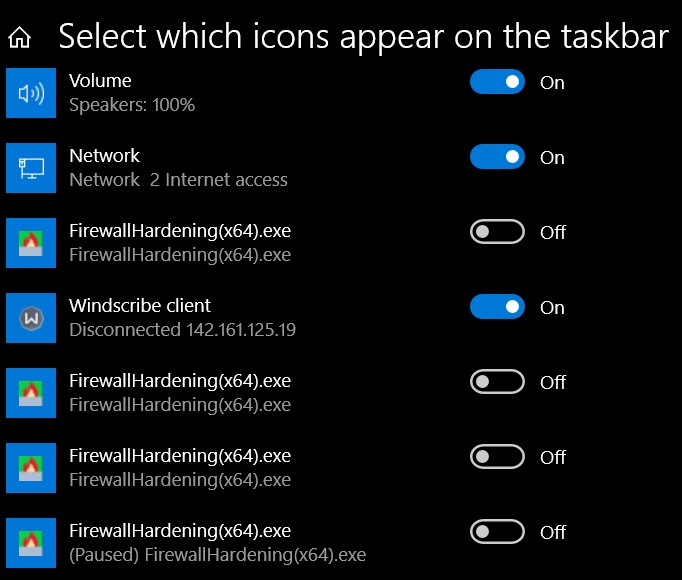Select the "Disconnected 142.161.125.19" status text

182,330
